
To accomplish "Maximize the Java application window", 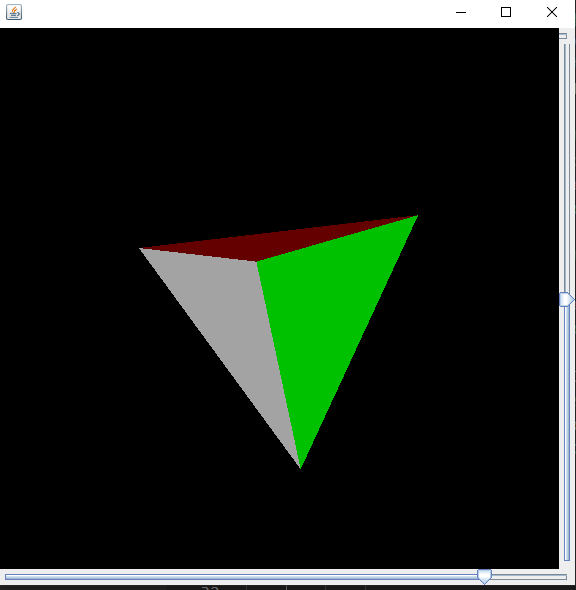I will [506, 12].
